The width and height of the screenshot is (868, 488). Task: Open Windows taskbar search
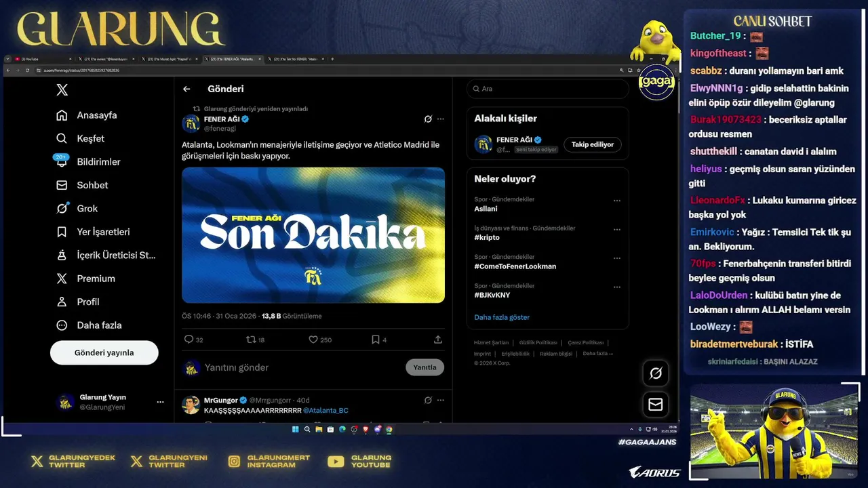(x=307, y=429)
